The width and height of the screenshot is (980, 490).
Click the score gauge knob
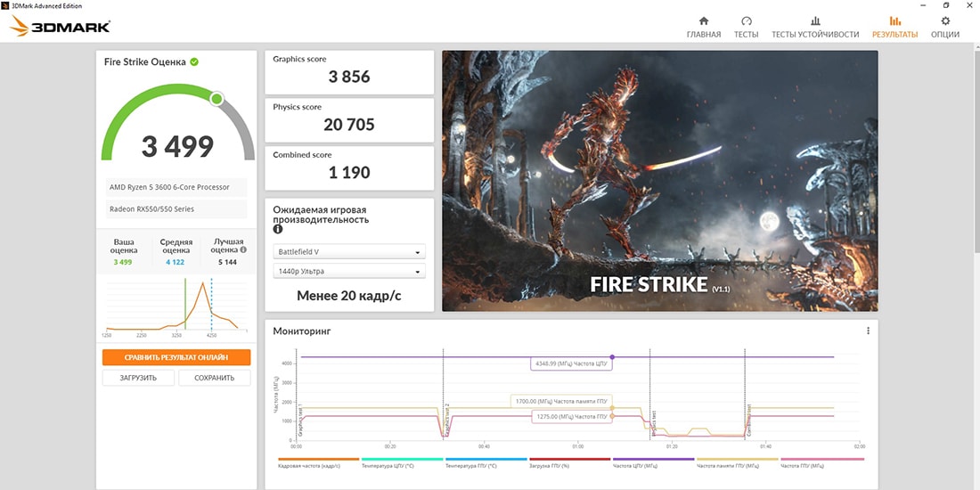[x=216, y=99]
